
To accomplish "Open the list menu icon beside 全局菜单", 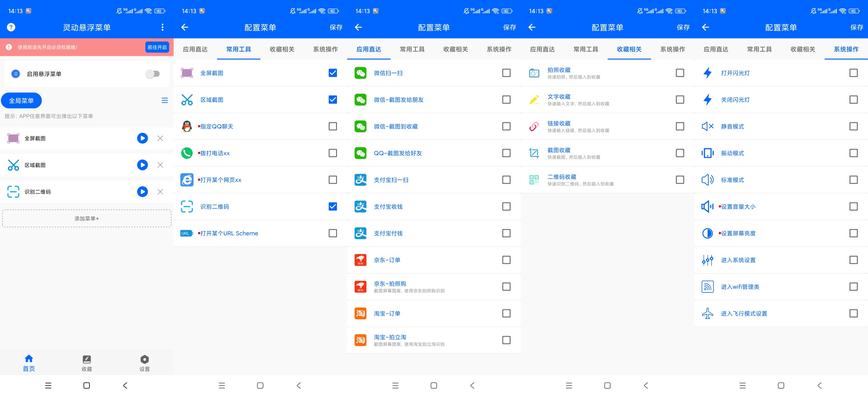I will point(165,100).
